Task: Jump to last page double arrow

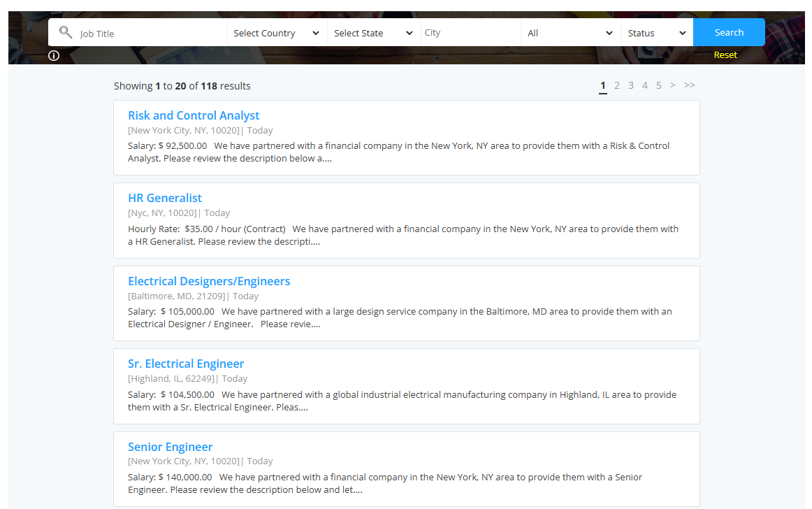Action: coord(689,85)
